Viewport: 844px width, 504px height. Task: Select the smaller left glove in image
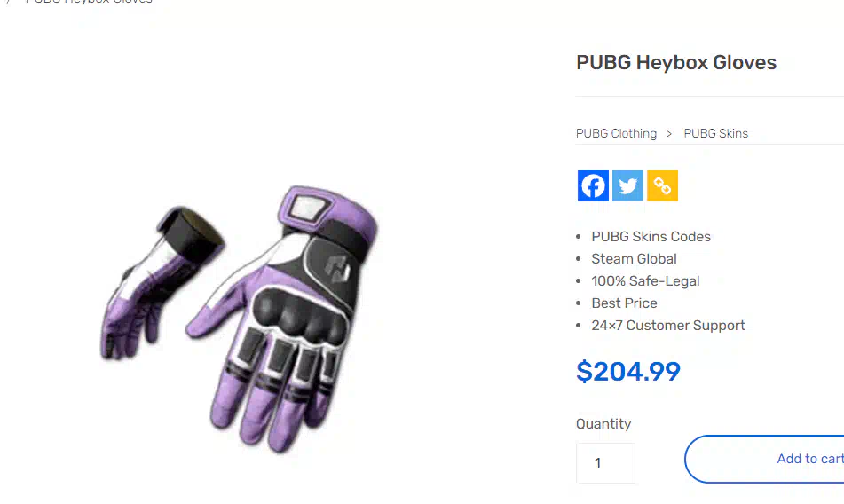(x=162, y=282)
